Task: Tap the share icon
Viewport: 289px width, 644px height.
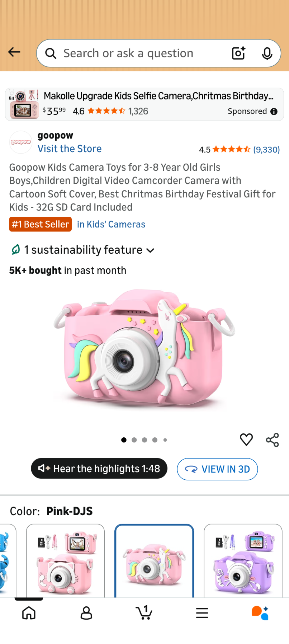Action: (x=273, y=440)
